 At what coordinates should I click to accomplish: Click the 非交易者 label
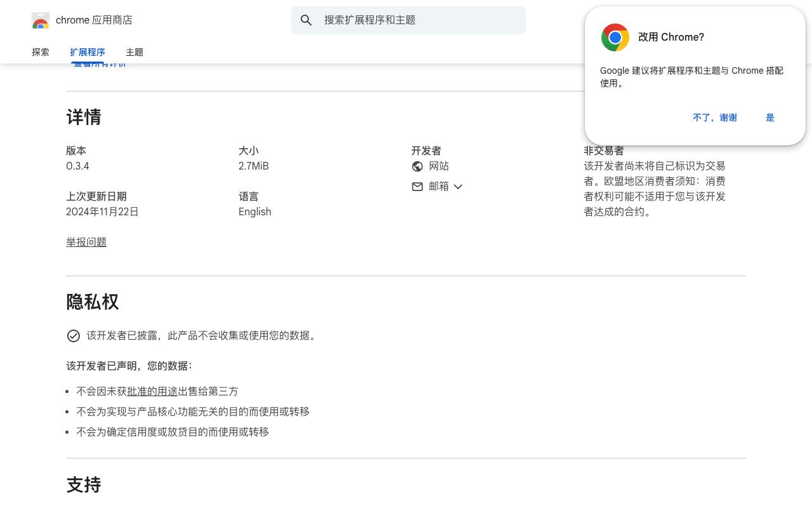[604, 151]
